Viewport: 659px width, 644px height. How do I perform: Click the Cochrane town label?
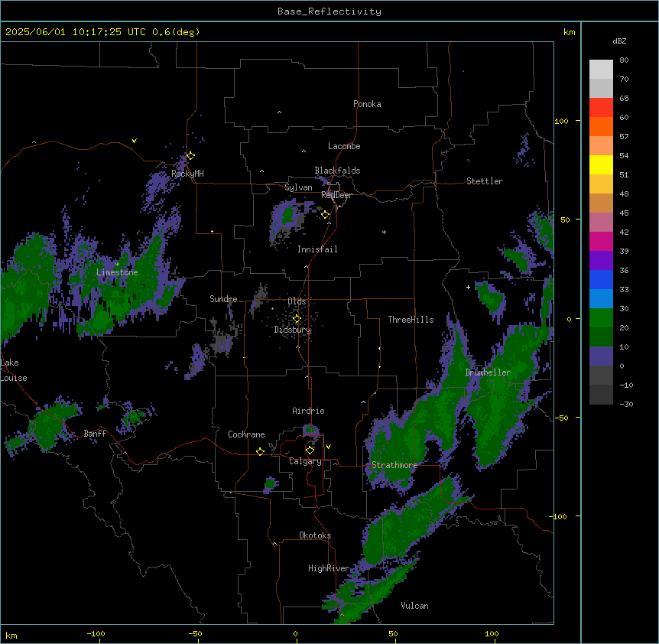click(x=246, y=434)
